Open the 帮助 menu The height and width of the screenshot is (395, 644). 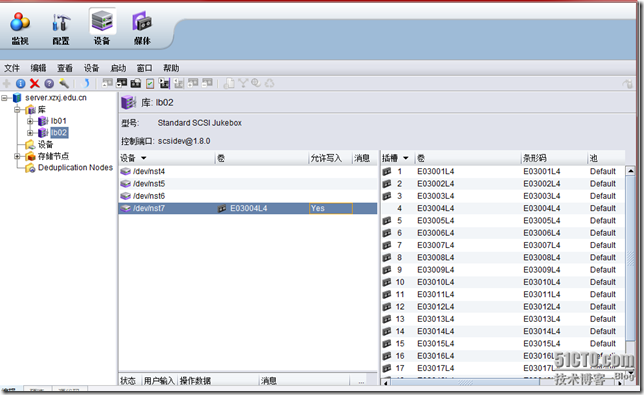coord(171,68)
